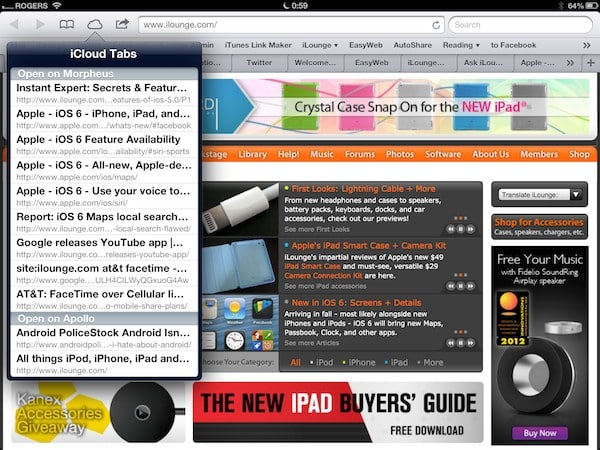
Task: Open the Members menu item
Action: (x=539, y=154)
